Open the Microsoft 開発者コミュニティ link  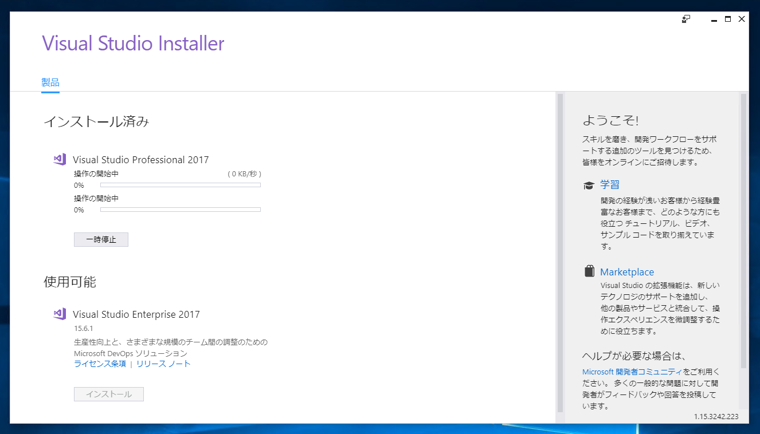tap(632, 372)
